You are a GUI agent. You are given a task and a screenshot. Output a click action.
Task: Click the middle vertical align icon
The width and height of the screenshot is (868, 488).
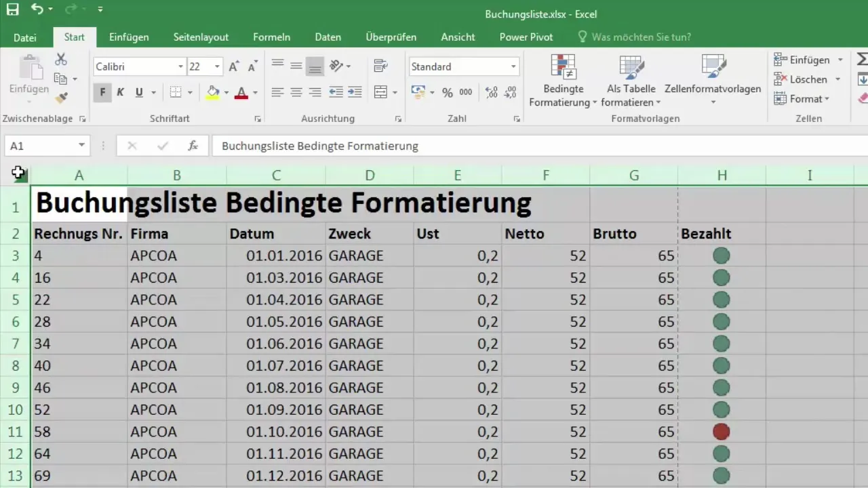(296, 66)
